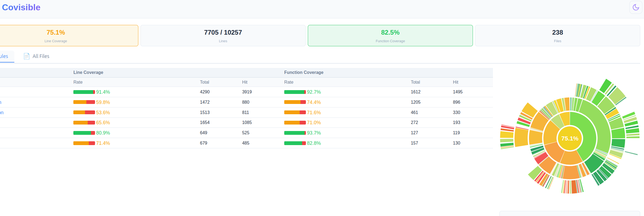Click the file icon beside All Files

point(27,56)
